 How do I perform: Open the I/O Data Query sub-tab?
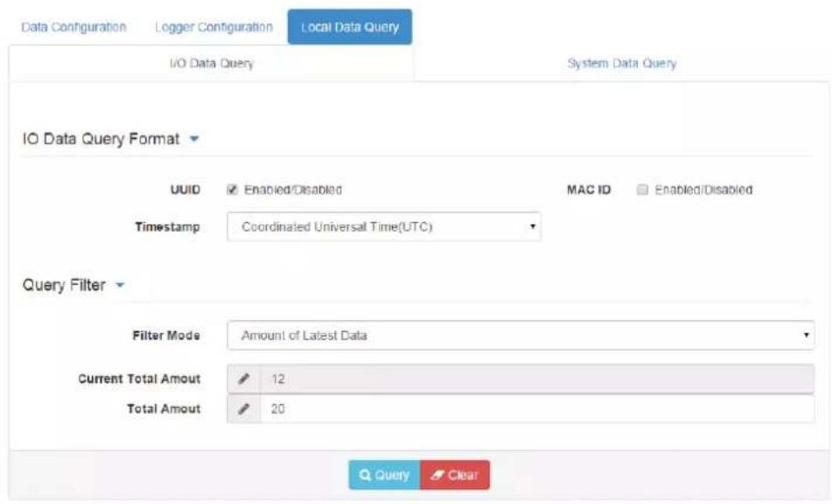pyautogui.click(x=212, y=63)
